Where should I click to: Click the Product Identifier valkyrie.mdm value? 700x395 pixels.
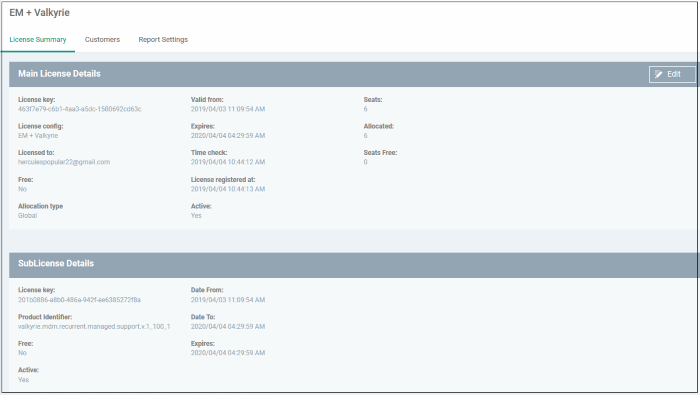[x=94, y=327]
